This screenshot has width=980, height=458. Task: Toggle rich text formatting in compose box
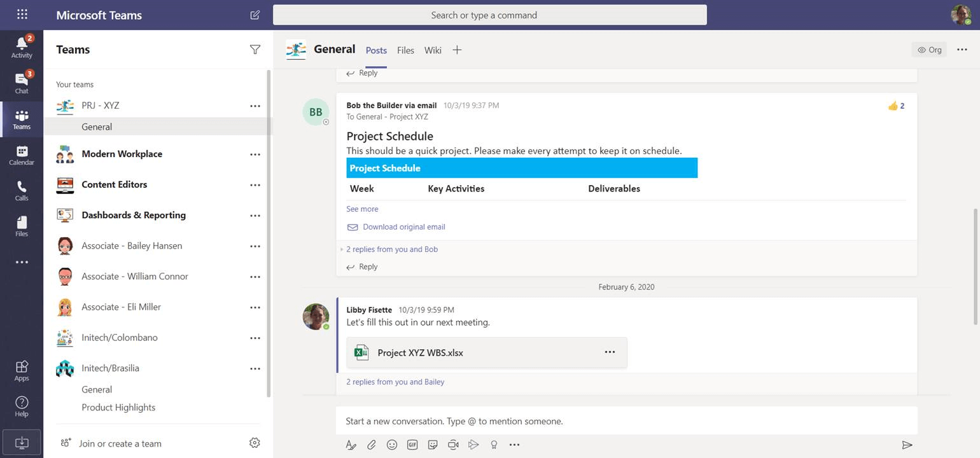point(351,445)
